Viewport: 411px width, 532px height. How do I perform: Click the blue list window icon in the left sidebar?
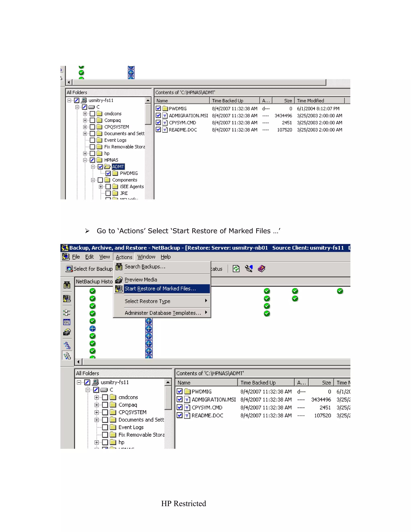pos(67,322)
